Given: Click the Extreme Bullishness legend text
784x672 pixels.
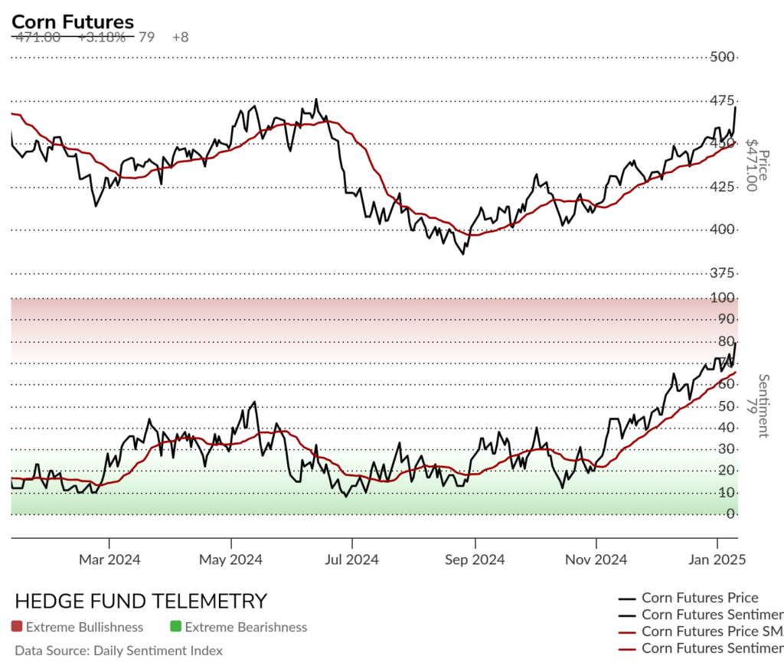Looking at the screenshot, I should (x=84, y=627).
